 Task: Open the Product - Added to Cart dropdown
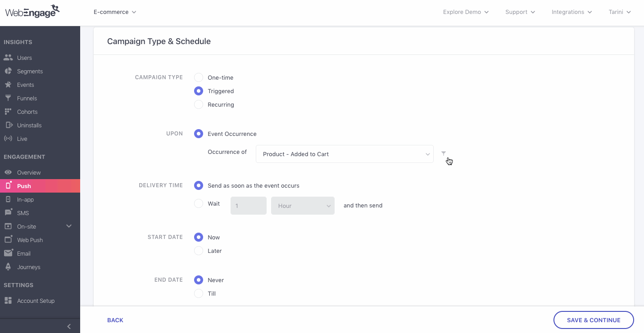click(345, 154)
